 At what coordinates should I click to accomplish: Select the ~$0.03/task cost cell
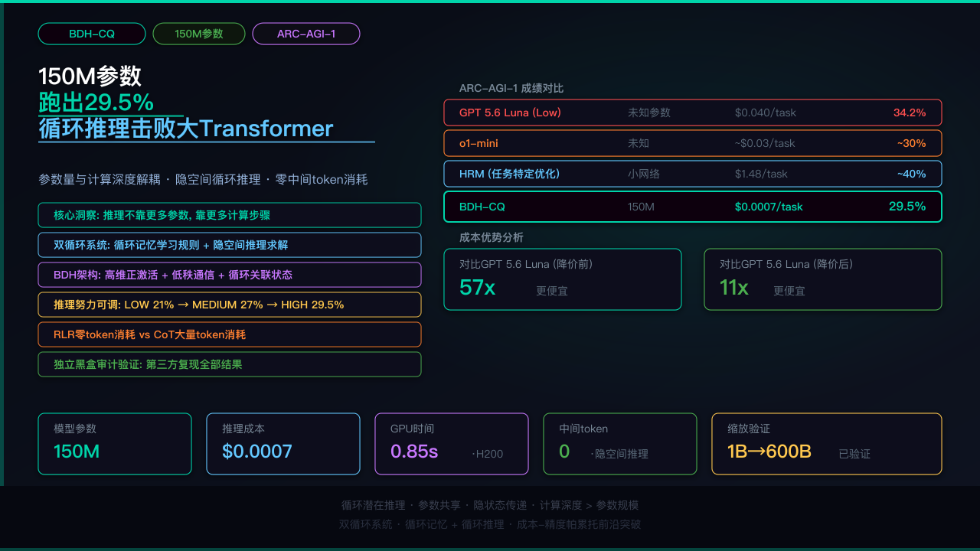click(x=765, y=143)
